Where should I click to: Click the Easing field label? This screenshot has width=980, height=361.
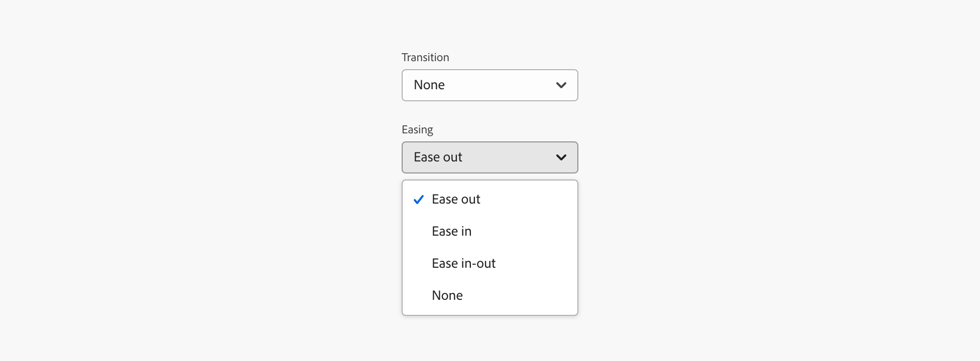[x=417, y=130]
